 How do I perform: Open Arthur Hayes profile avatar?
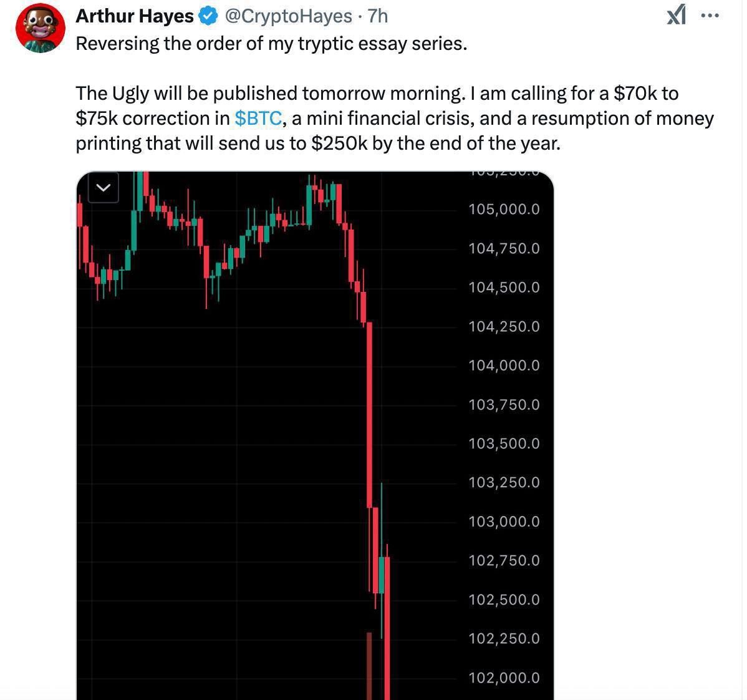click(x=41, y=28)
